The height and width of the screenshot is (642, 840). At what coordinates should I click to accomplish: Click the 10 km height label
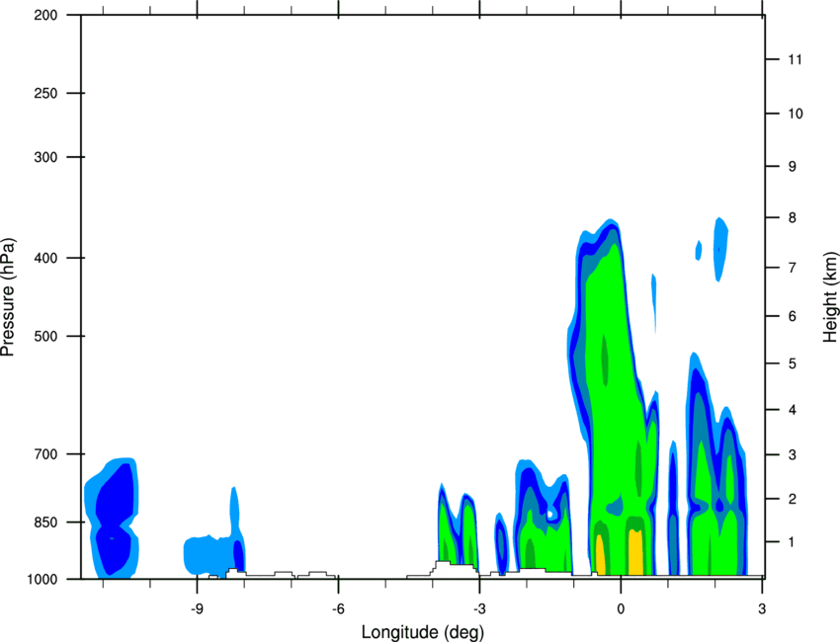click(x=795, y=114)
